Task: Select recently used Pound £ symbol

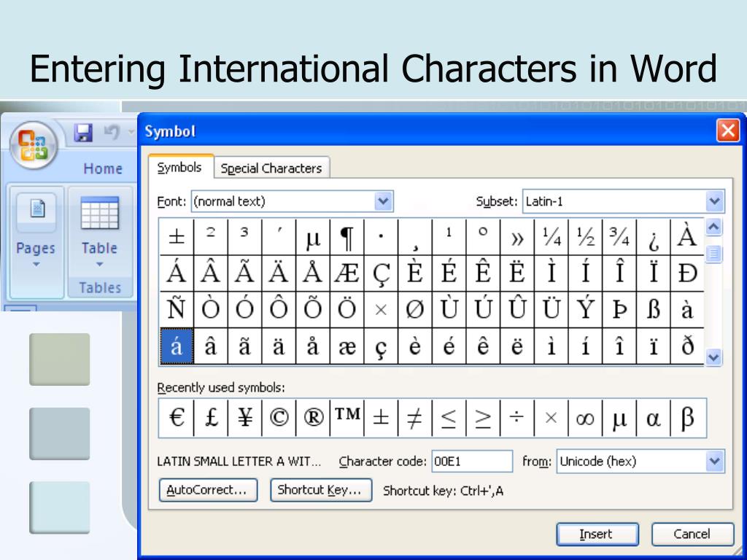Action: pyautogui.click(x=211, y=418)
